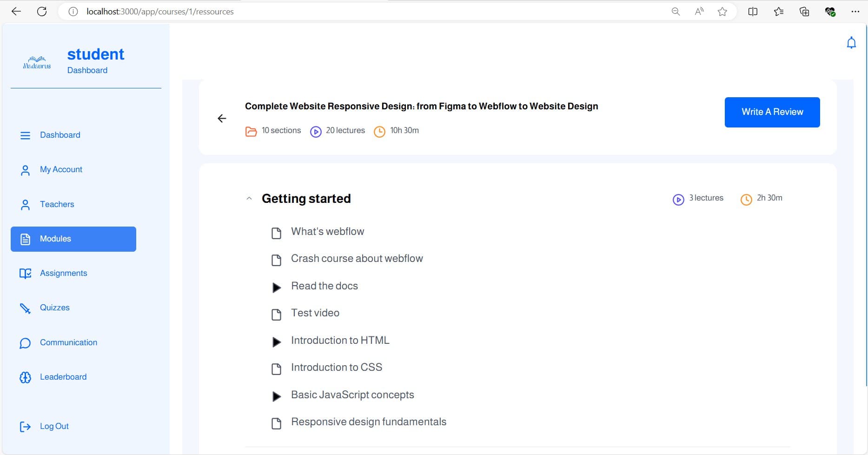Viewport: 868px width, 455px height.
Task: Select the Responsive design fundamentals lecture
Action: click(x=368, y=422)
